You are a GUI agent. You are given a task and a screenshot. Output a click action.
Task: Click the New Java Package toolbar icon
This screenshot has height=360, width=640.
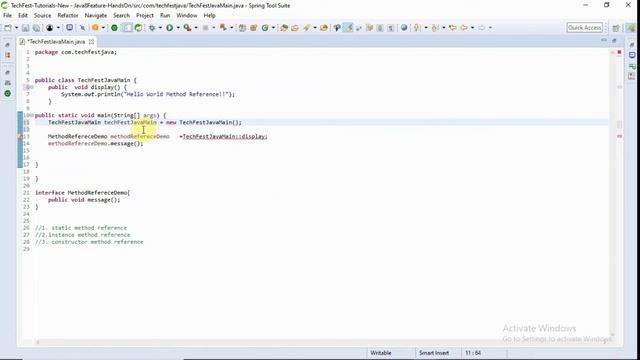click(253, 28)
